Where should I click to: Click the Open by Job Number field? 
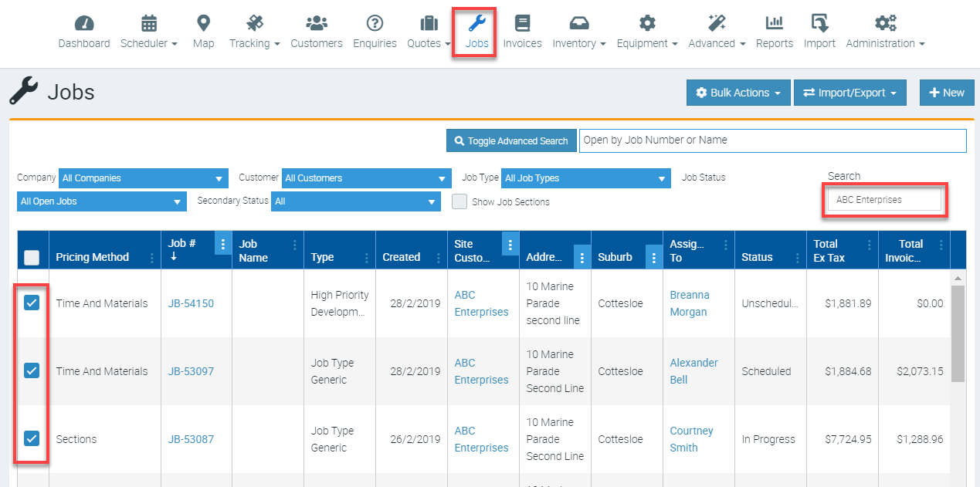(x=772, y=140)
